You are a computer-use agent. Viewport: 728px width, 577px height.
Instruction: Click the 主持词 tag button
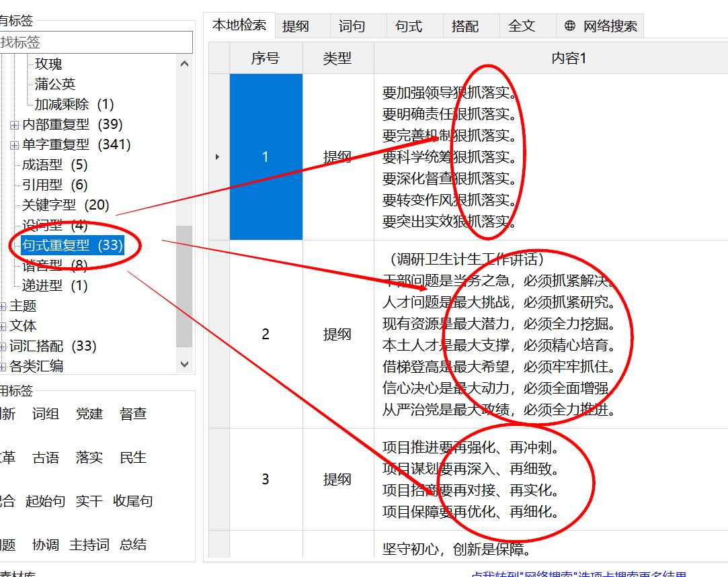tap(89, 545)
